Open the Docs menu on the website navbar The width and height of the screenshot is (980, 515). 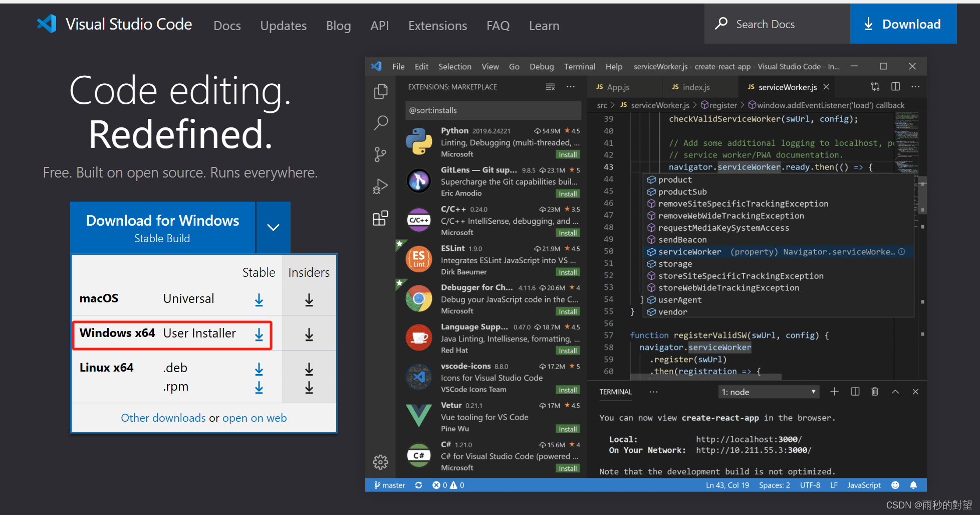click(227, 25)
